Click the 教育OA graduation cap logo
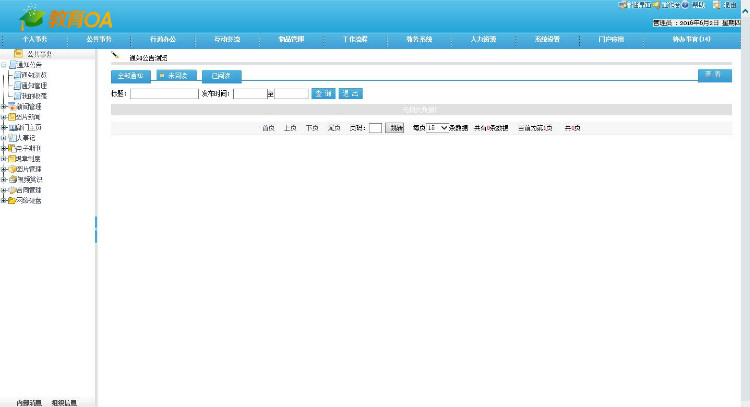 click(x=32, y=18)
